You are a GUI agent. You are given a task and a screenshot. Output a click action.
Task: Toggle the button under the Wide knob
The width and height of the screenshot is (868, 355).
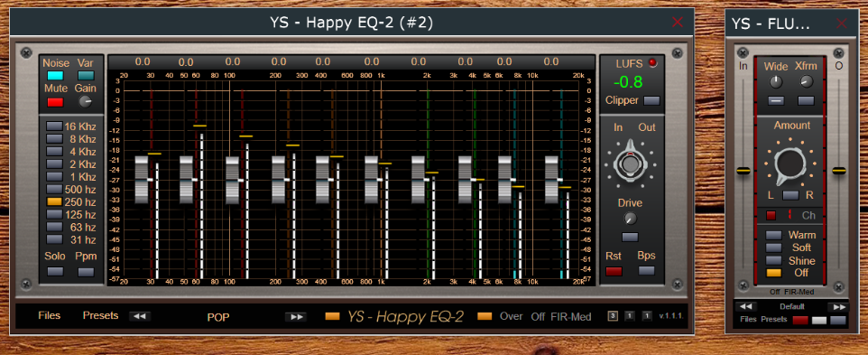[x=776, y=101]
